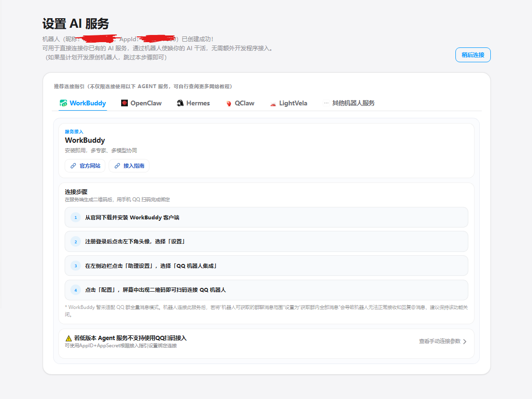This screenshot has height=399, width=532.
Task: Open the LightVela tab
Action: point(289,103)
